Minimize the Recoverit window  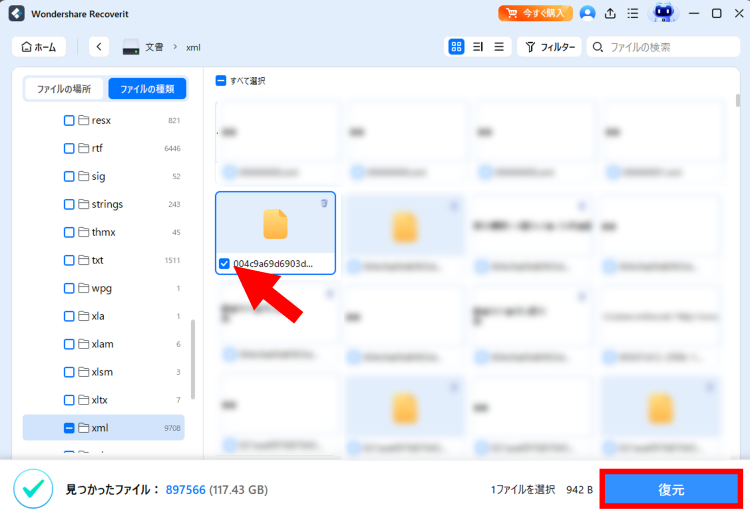click(694, 13)
